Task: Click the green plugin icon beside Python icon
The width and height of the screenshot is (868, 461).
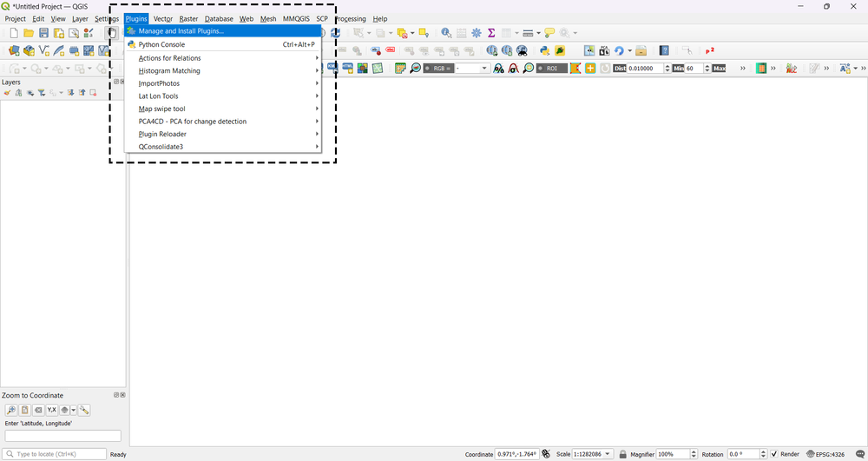Action: (x=560, y=51)
